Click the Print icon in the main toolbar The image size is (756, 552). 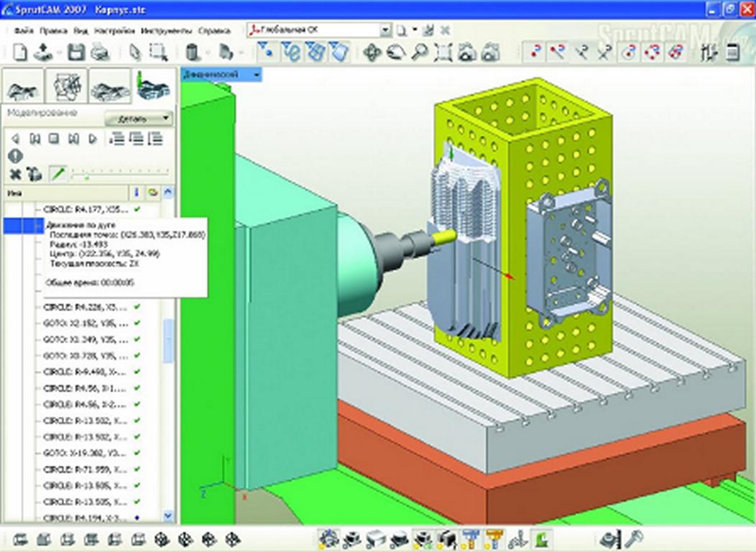coord(100,52)
